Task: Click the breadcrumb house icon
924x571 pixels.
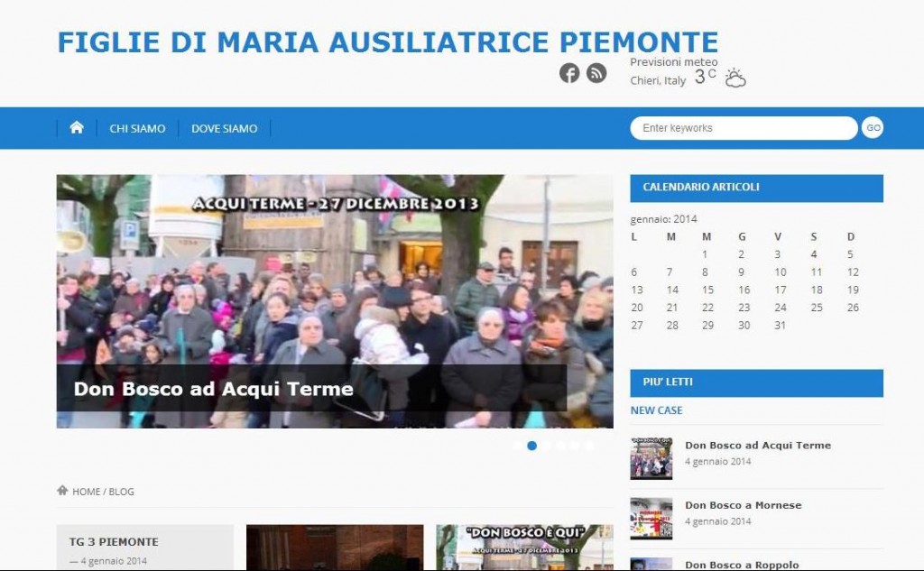Action: (62, 491)
